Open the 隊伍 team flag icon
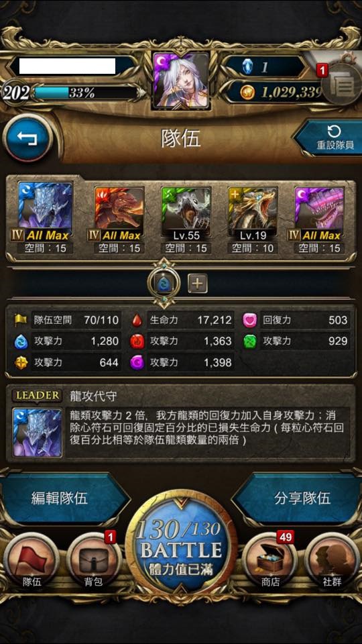The image size is (362, 644). tap(32, 560)
